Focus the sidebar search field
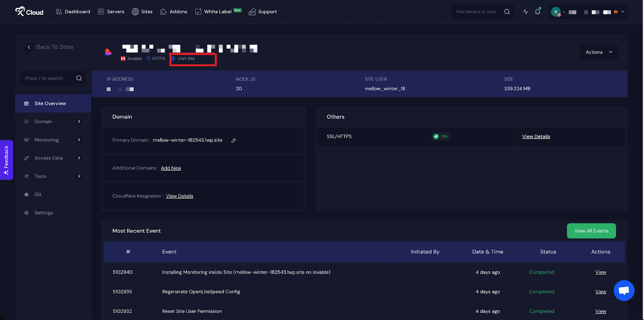Viewport: 644px width, 320px height. click(49, 78)
